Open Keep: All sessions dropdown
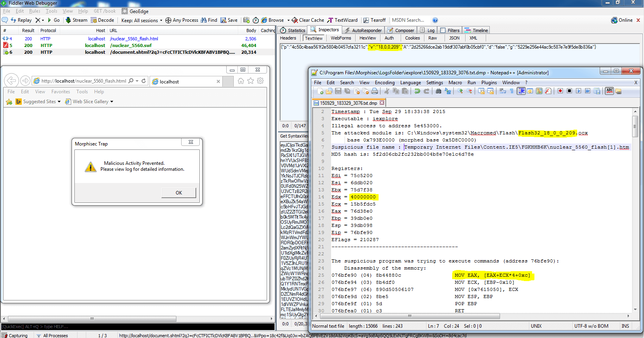Image resolution: width=644 pixels, height=338 pixels. [142, 20]
